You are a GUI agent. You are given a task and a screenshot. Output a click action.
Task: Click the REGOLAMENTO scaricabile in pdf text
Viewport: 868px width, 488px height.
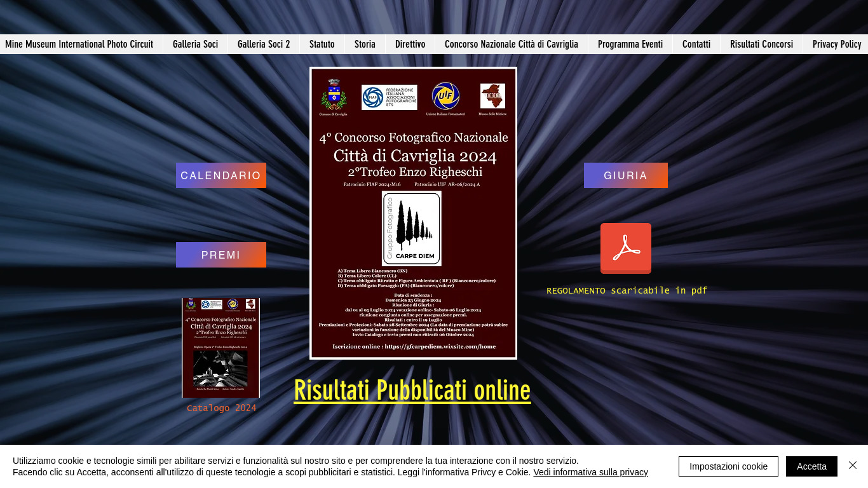(x=627, y=290)
